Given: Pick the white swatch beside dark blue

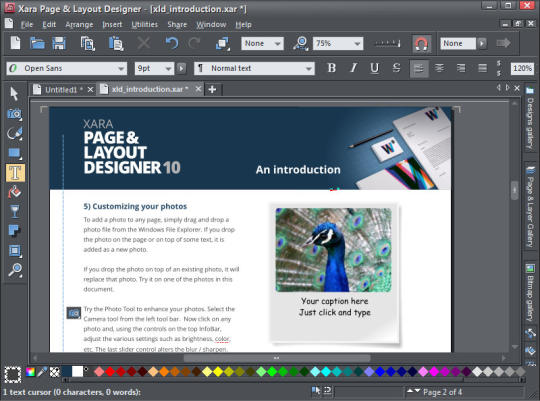Looking at the screenshot, I should (x=77, y=371).
